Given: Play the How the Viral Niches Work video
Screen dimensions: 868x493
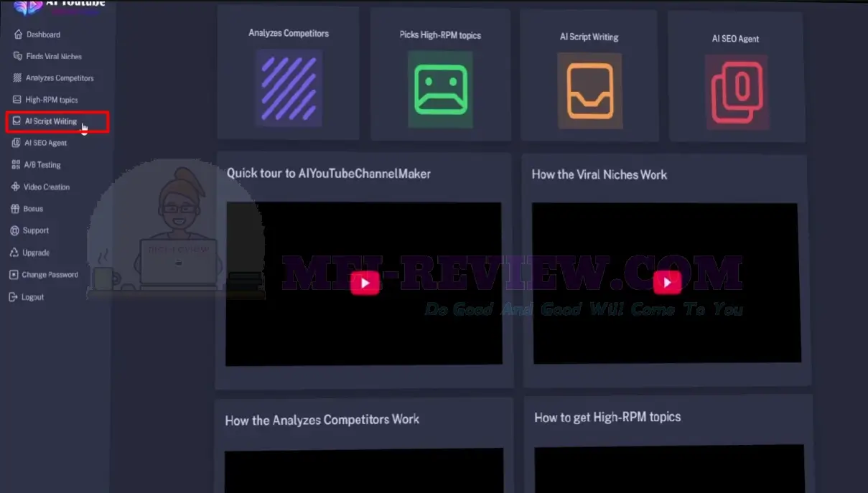Looking at the screenshot, I should pos(667,282).
